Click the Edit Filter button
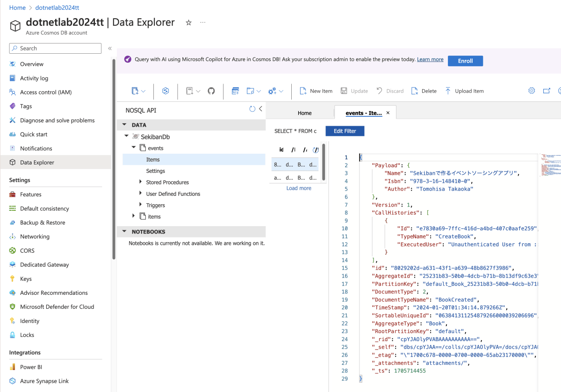Viewport: 561px width, 392px height. (x=345, y=131)
